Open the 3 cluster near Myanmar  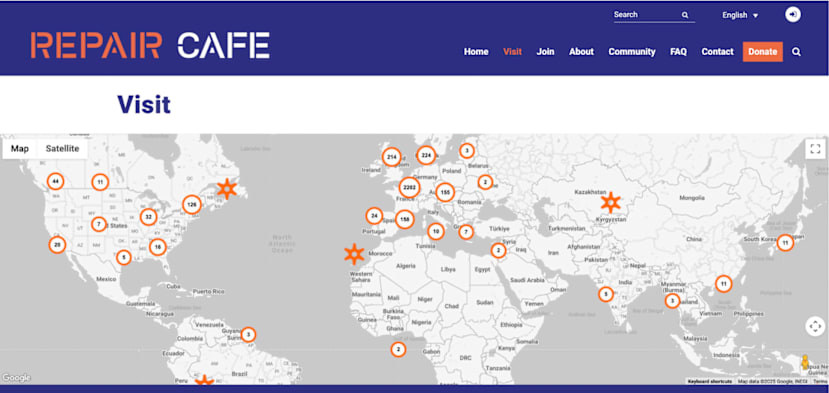click(x=672, y=301)
